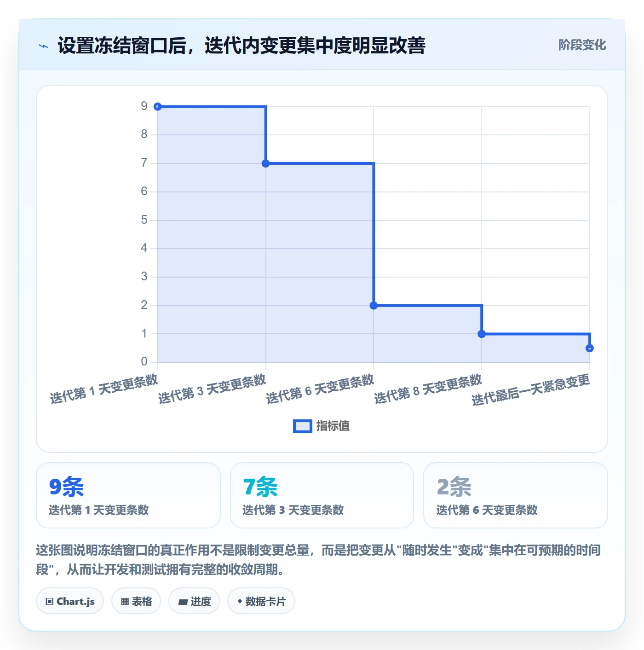Screen dimensions: 644x650
Task: Click the axis label 迭代最后一天紧急变更
Action: tap(531, 390)
